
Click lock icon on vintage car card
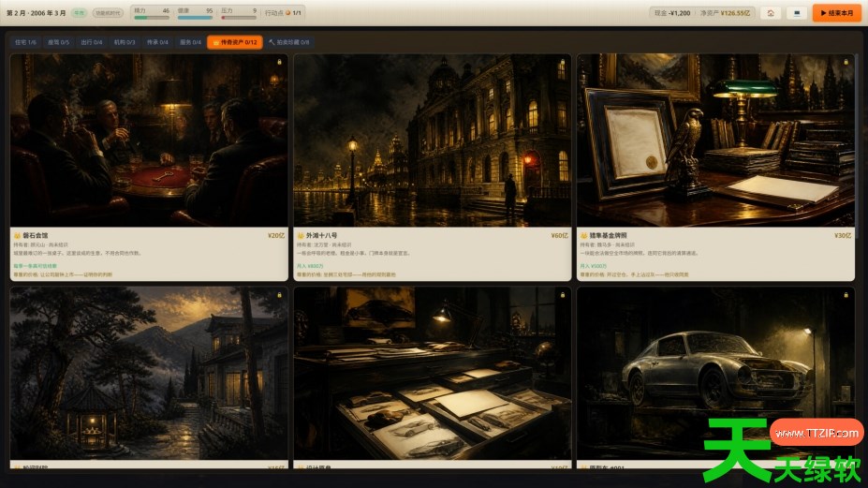coord(846,295)
